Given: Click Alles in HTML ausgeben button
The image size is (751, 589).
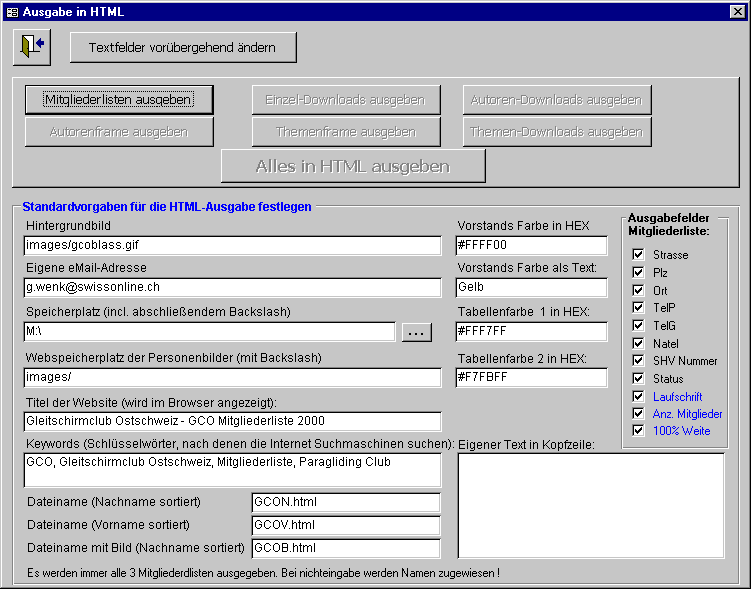Looking at the screenshot, I should (353, 166).
